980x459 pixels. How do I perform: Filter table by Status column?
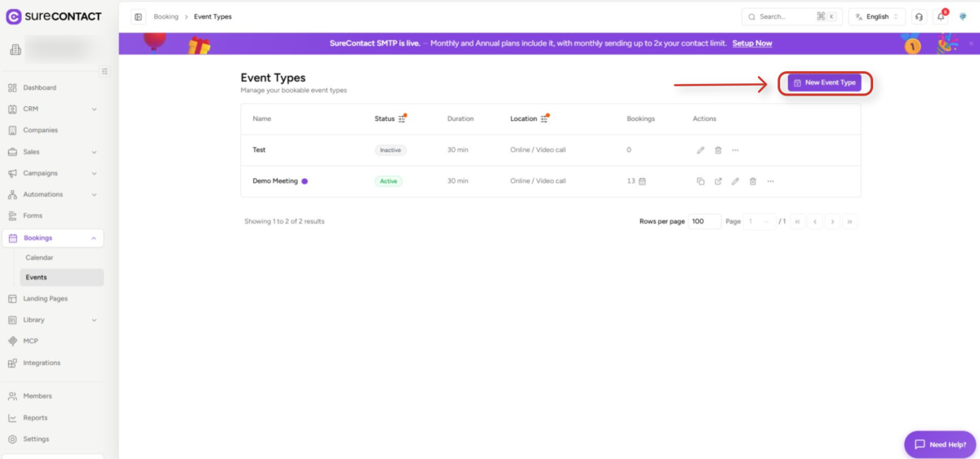[x=402, y=118]
